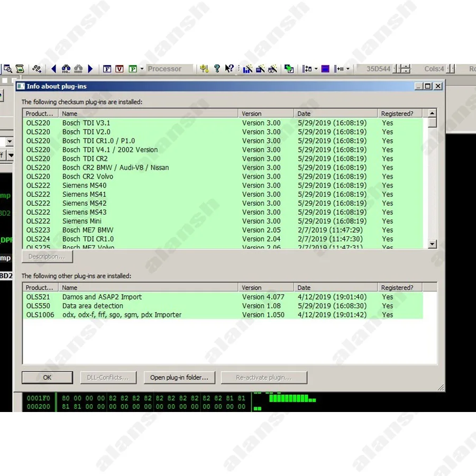The image size is (476, 476).
Task: Select Bosch CR2 BMW / Audi-V8 / Nissan row
Action: click(x=223, y=168)
